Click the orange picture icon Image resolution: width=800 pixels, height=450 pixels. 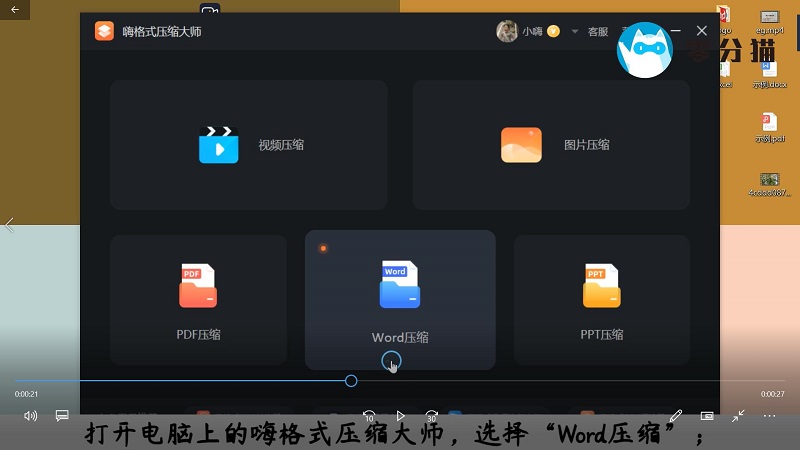(x=521, y=145)
